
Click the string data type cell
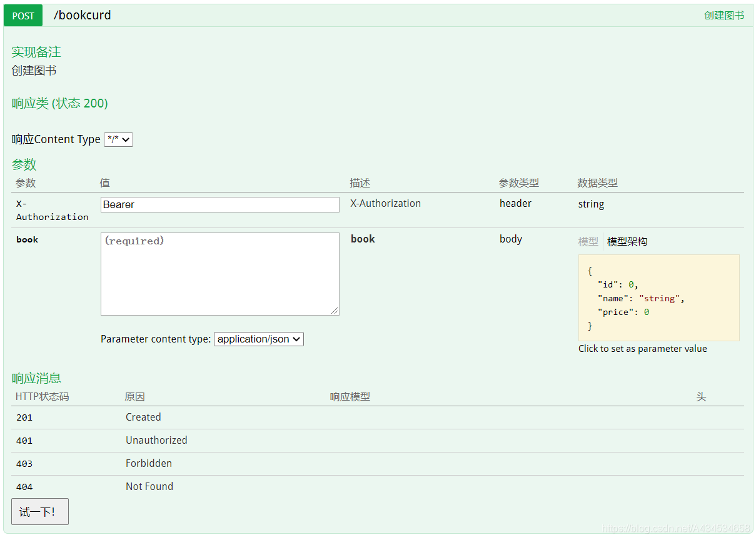(x=591, y=204)
